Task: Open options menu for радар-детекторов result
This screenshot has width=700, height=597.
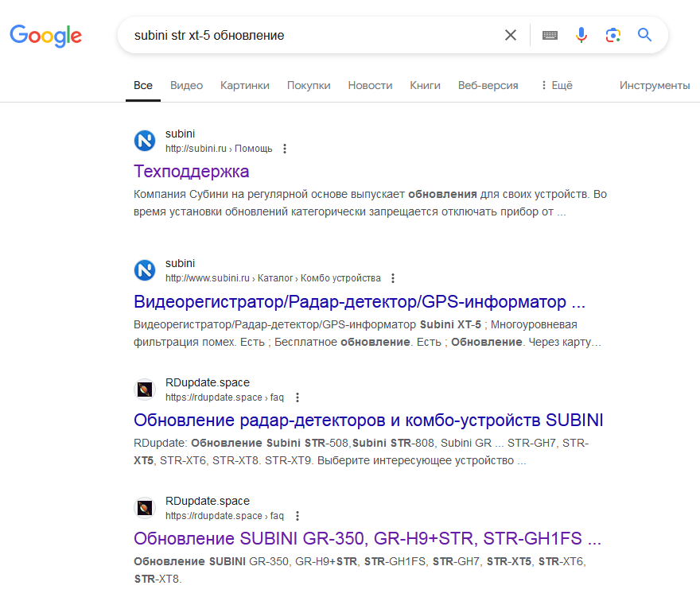Action: pos(297,397)
